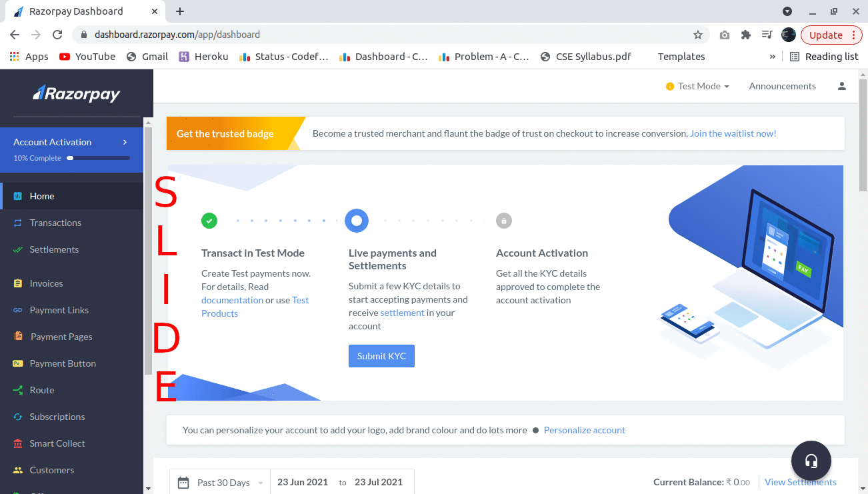This screenshot has width=868, height=494.
Task: Click the Chrome Update button
Action: click(x=832, y=35)
